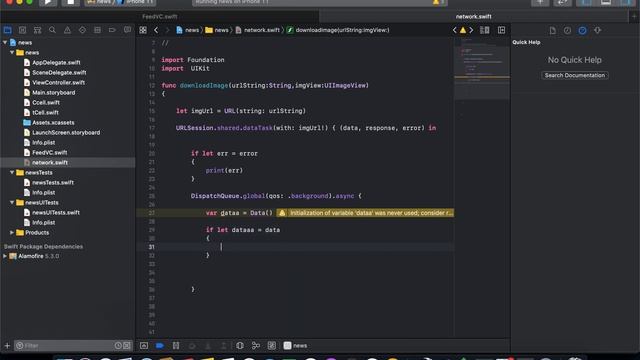Show the File inspector

552,30
